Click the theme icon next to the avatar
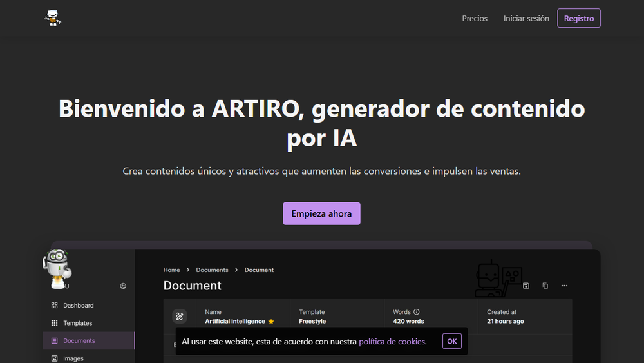This screenshot has height=363, width=644. point(123,286)
